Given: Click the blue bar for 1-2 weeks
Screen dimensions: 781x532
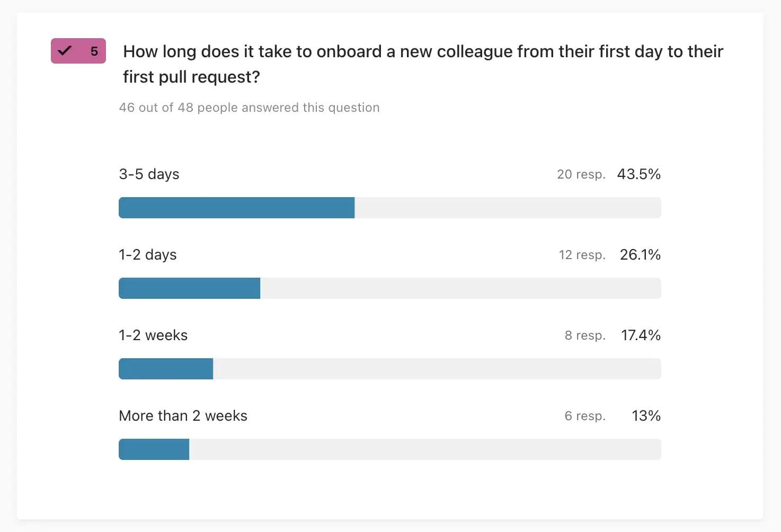Looking at the screenshot, I should 166,369.
